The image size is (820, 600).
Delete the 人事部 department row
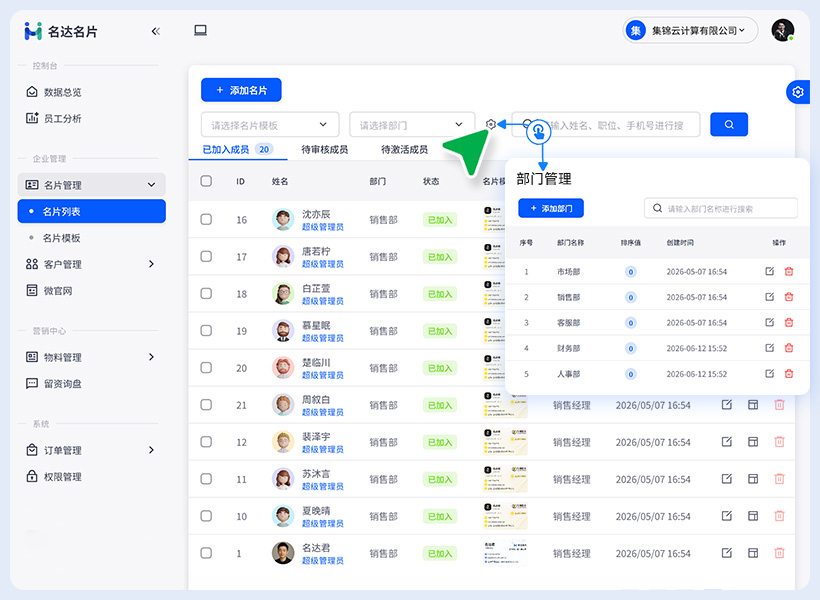[789, 373]
